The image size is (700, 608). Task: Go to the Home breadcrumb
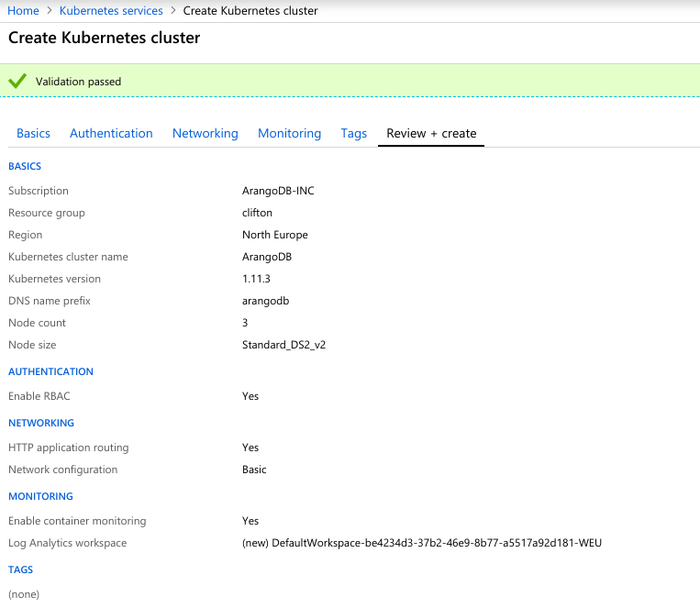[x=23, y=11]
